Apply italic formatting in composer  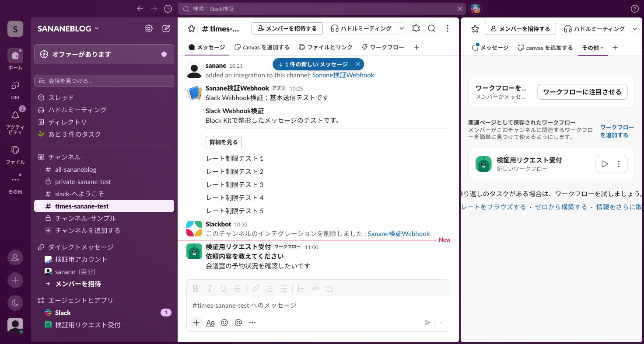click(x=210, y=288)
